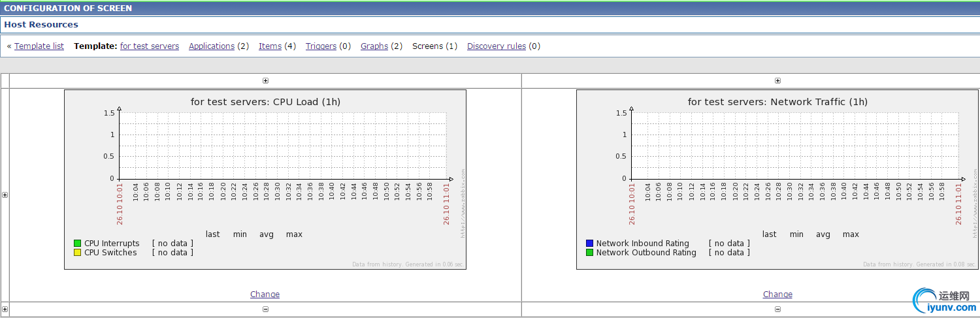Click the graph title 'for test servers: CPU Load (1h)'
The height and width of the screenshot is (318, 980).
265,102
